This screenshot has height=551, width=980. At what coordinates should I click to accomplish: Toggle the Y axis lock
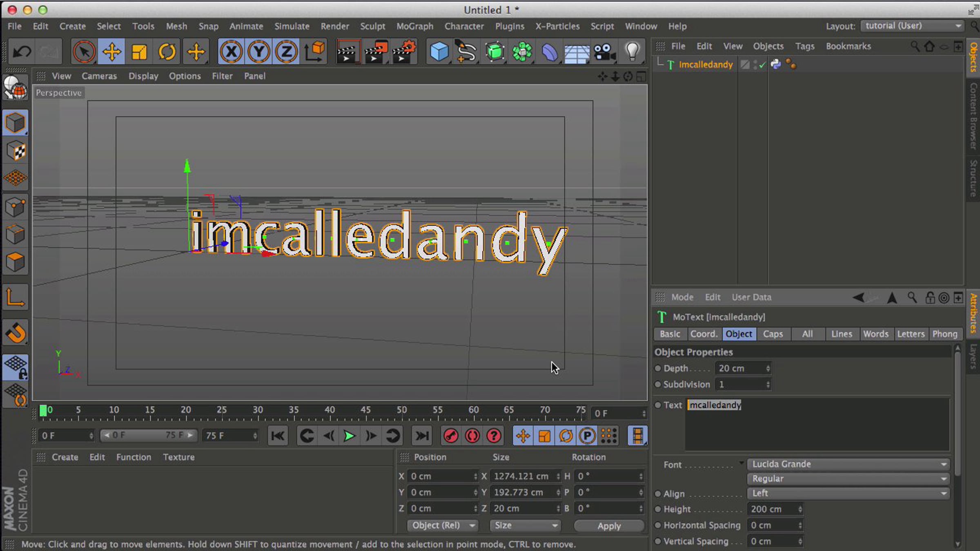(259, 52)
